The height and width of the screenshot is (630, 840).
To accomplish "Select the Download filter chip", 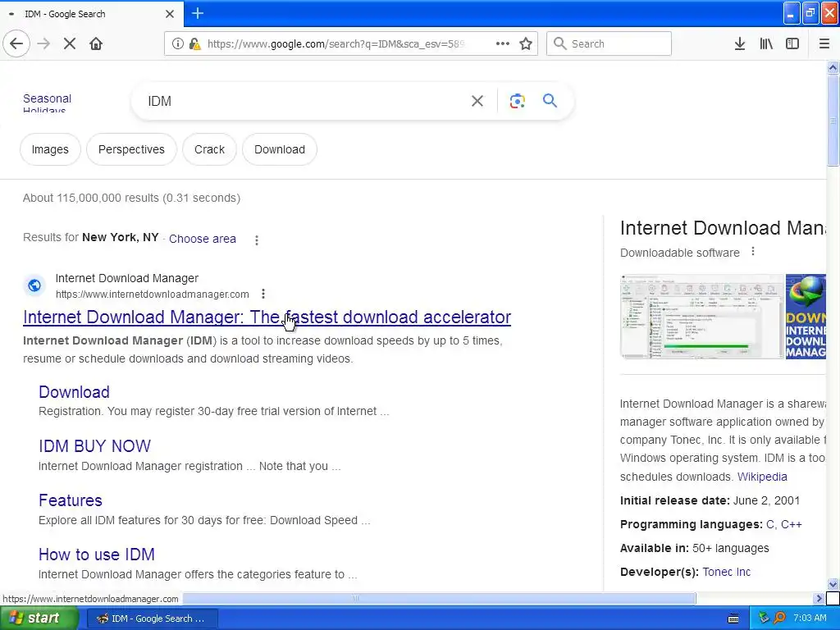I will (280, 149).
